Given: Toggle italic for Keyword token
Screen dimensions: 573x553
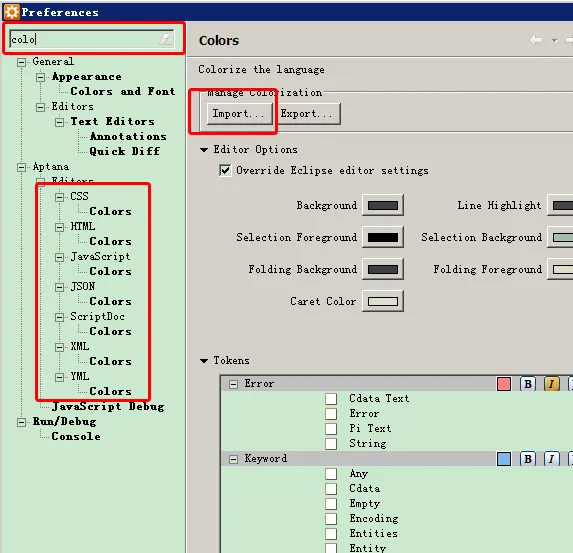Looking at the screenshot, I should click(551, 459).
